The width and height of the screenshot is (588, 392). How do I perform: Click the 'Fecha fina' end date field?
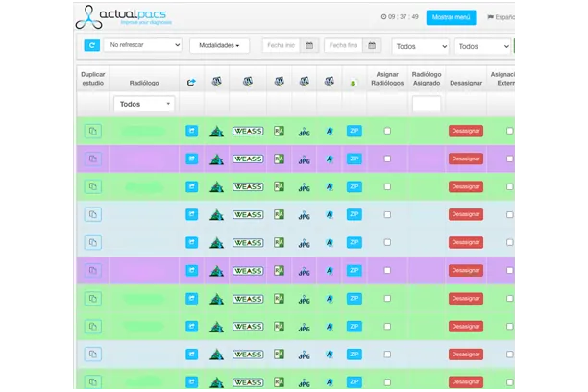(344, 46)
